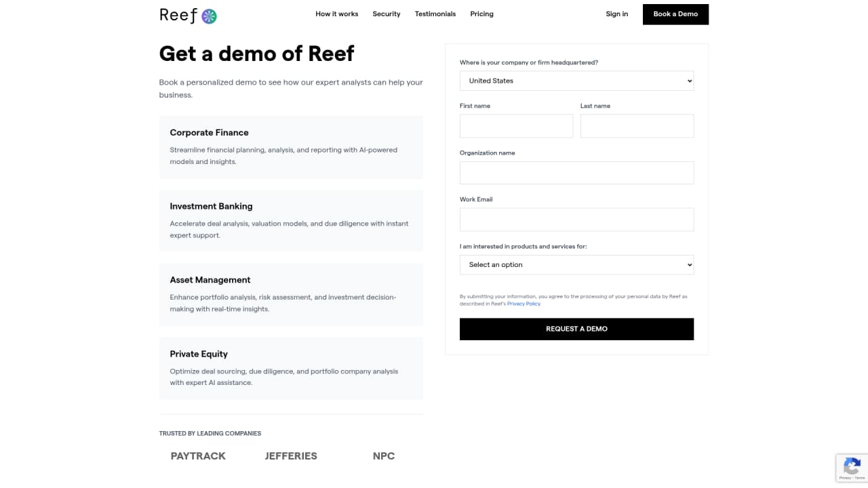
Task: Select the Corporate Finance card heading
Action: pyautogui.click(x=210, y=133)
